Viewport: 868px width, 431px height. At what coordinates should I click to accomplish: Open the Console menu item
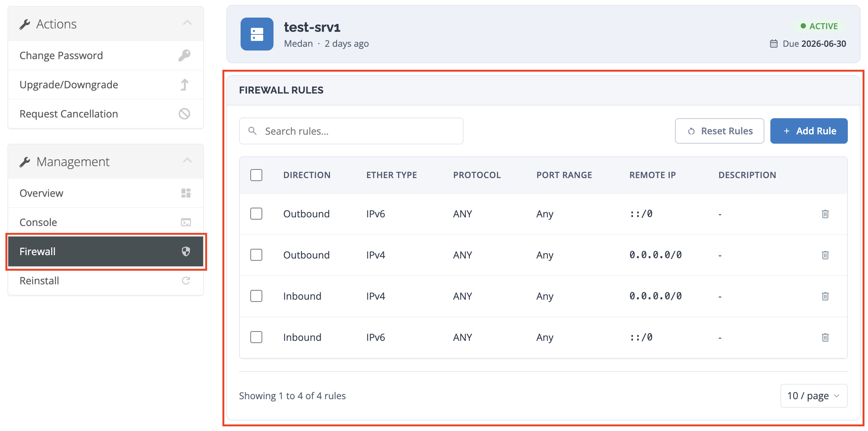(106, 222)
